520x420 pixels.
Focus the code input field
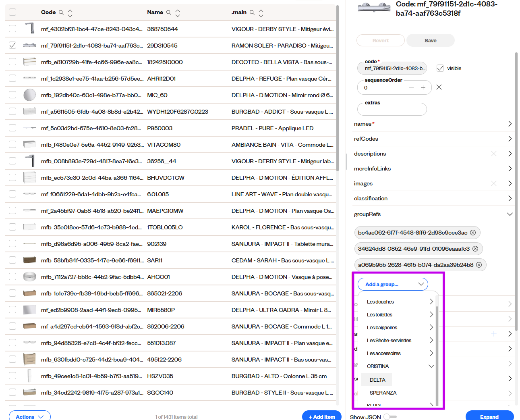pos(392,68)
